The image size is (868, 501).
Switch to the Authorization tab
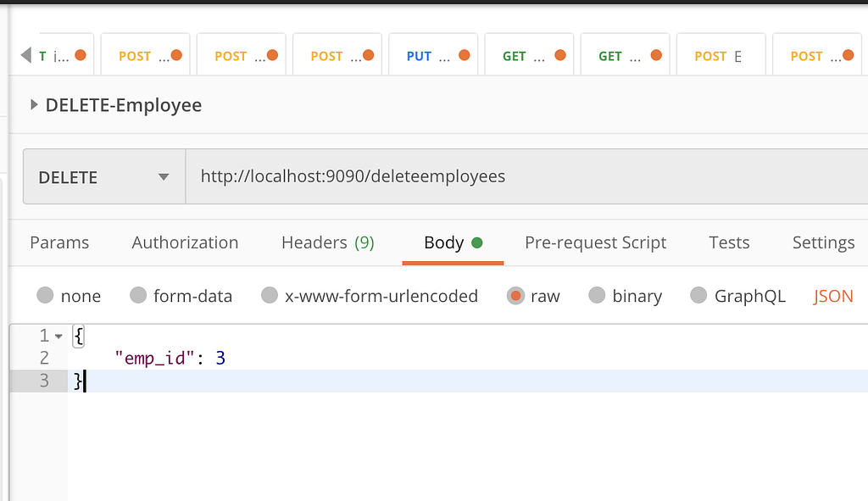coord(185,242)
